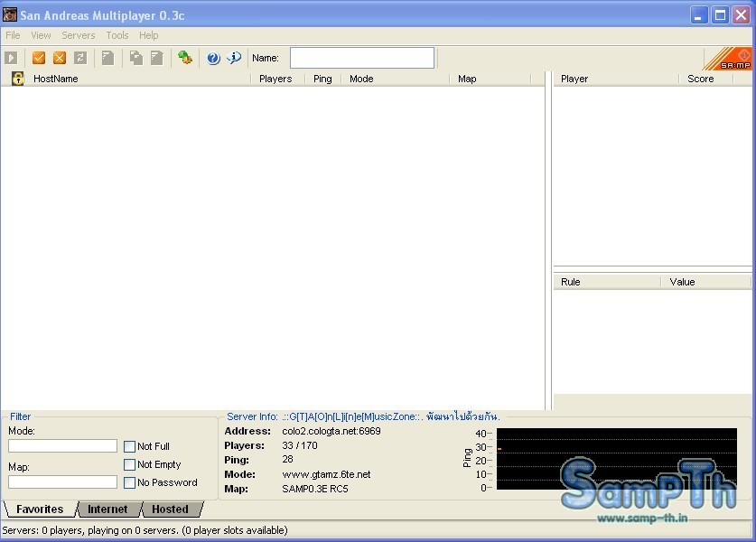Click the Server Properties page icon
Screen dimensions: 756x542
(x=156, y=59)
